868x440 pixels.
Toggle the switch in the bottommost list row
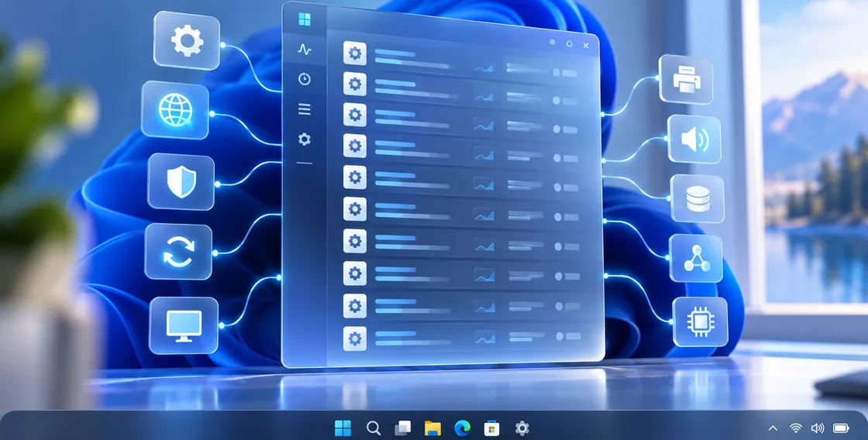pos(568,336)
